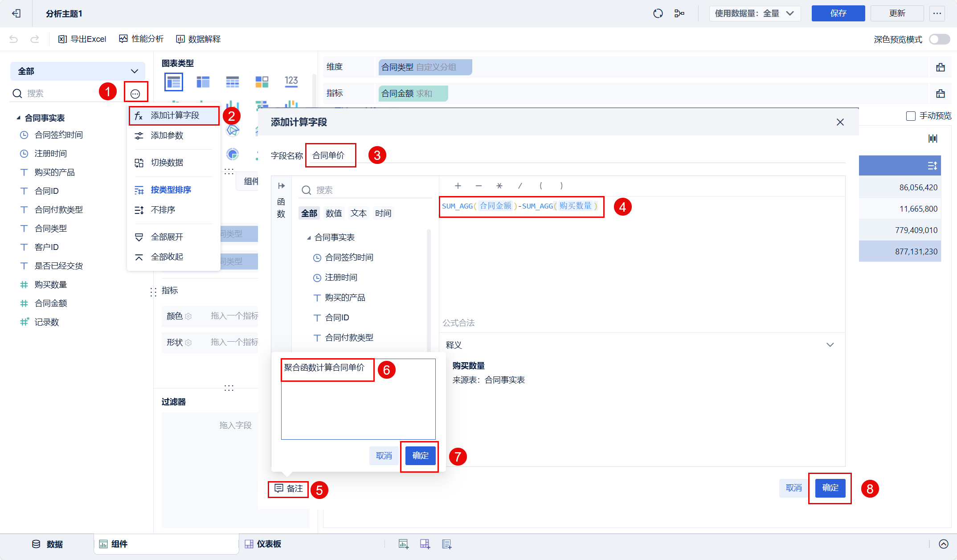
Task: Select the KPI 123 chart type
Action: click(291, 82)
